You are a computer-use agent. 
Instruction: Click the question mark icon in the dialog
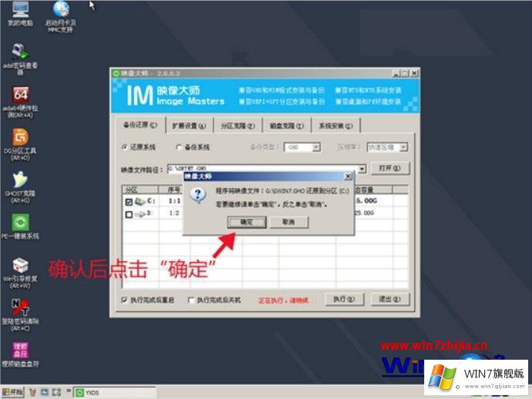[198, 195]
